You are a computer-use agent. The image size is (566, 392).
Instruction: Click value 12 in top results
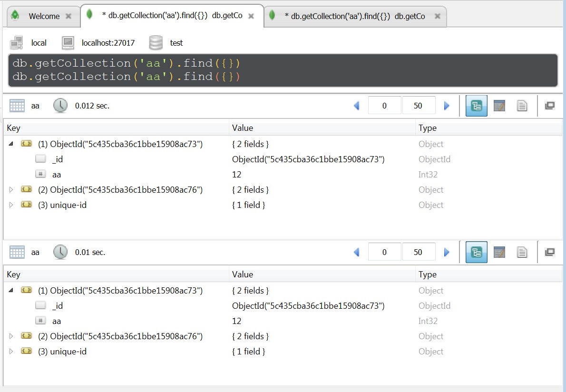pyautogui.click(x=236, y=175)
